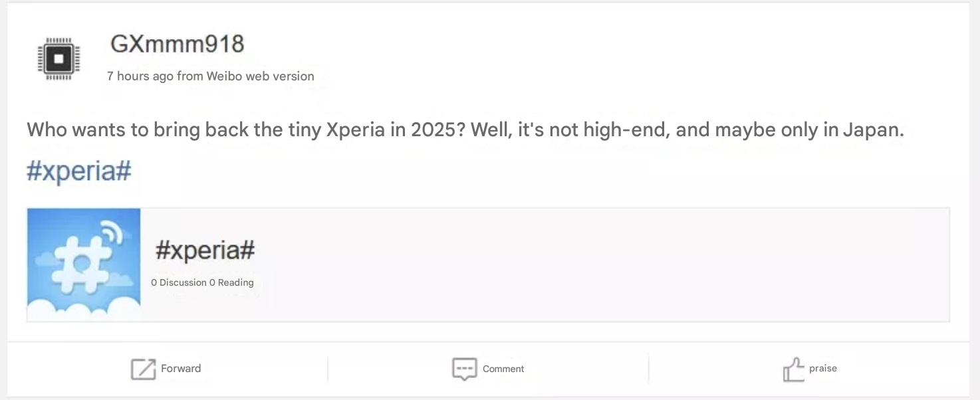Click the Comment text label

click(503, 369)
